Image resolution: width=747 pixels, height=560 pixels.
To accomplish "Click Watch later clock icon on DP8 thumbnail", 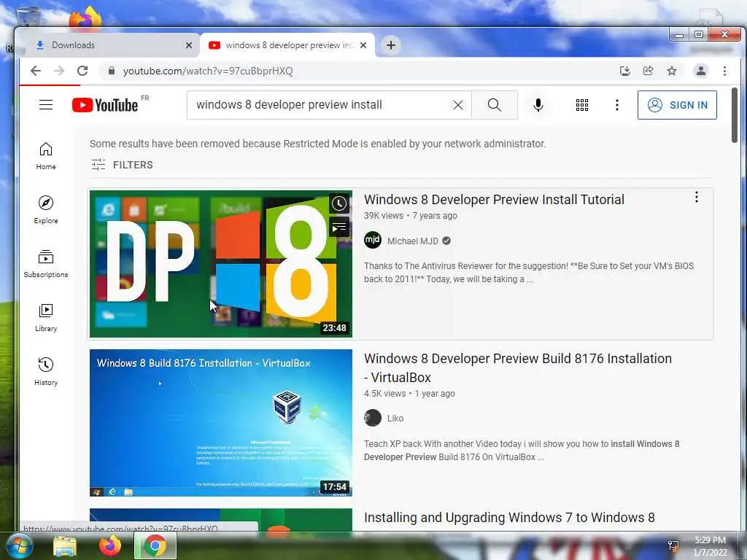I will [x=339, y=204].
